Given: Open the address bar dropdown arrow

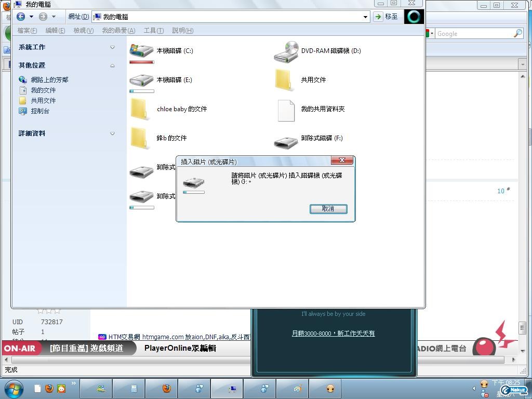Looking at the screenshot, I should pyautogui.click(x=366, y=17).
